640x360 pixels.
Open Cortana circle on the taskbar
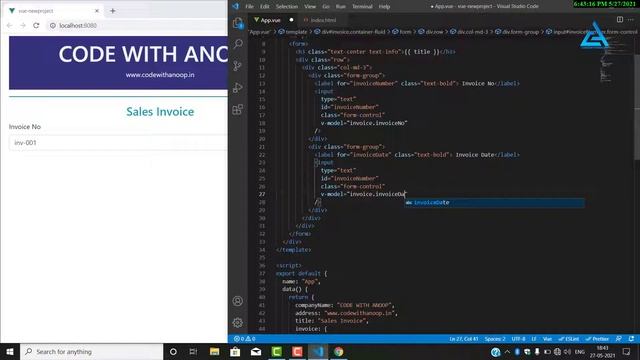click(x=173, y=352)
